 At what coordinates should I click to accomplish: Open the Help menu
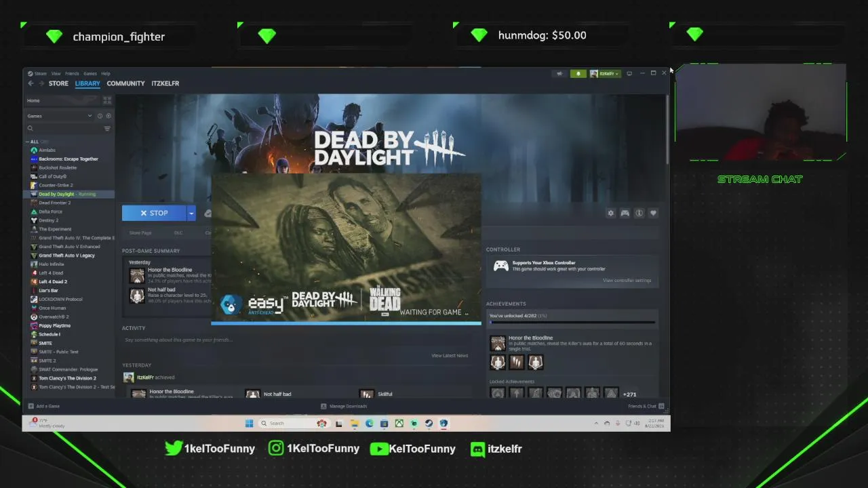106,73
